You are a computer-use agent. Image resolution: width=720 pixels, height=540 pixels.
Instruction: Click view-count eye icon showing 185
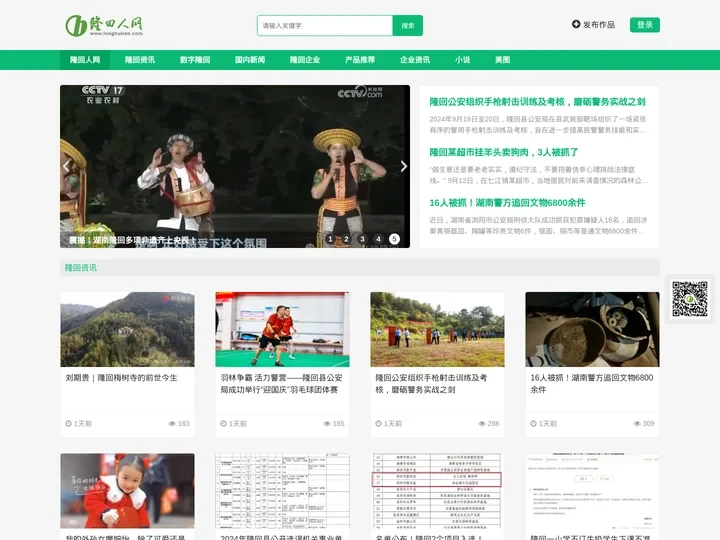(x=327, y=423)
